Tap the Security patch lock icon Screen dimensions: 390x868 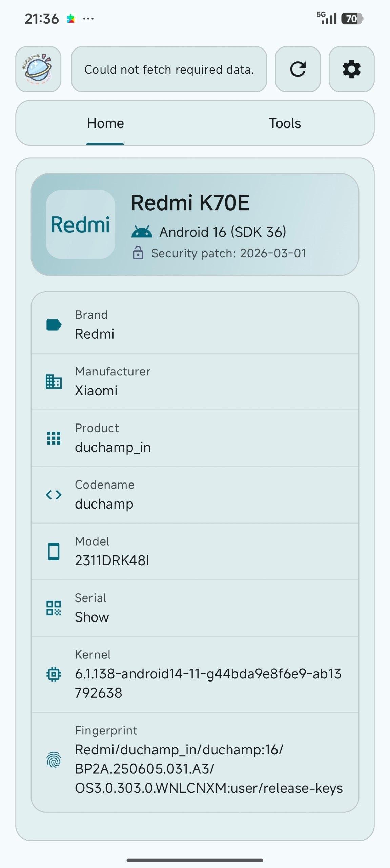coord(138,253)
